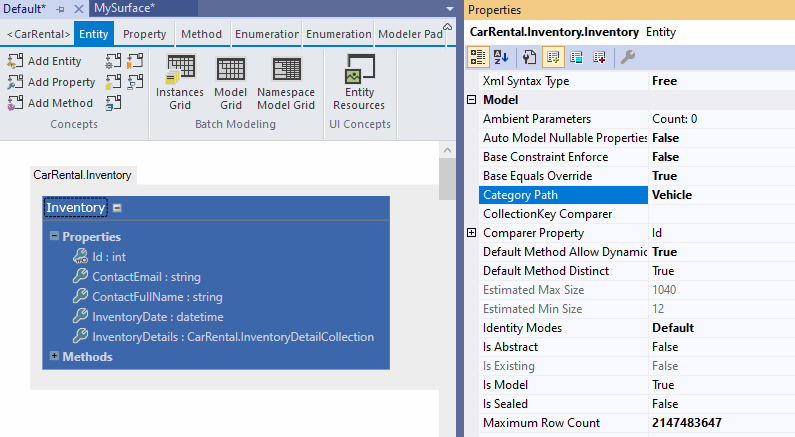Select the Category Path value field
This screenshot has height=437, width=795.
pyautogui.click(x=720, y=195)
